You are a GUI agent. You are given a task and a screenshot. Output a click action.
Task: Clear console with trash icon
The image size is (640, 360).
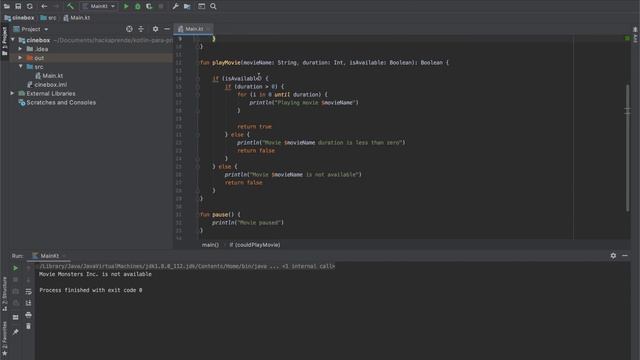tap(28, 326)
